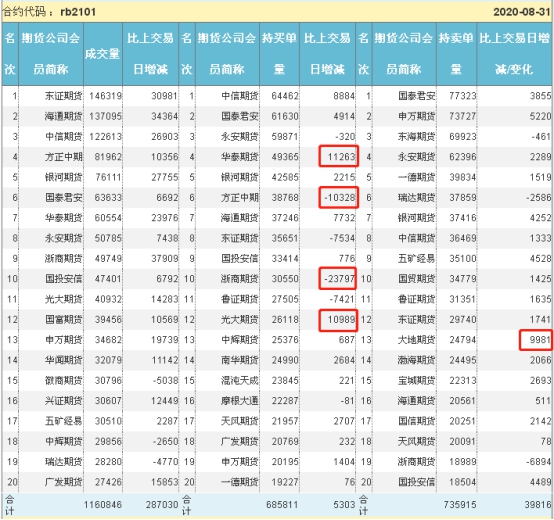Click the long position value 30550
This screenshot has width=554, height=520.
[285, 279]
